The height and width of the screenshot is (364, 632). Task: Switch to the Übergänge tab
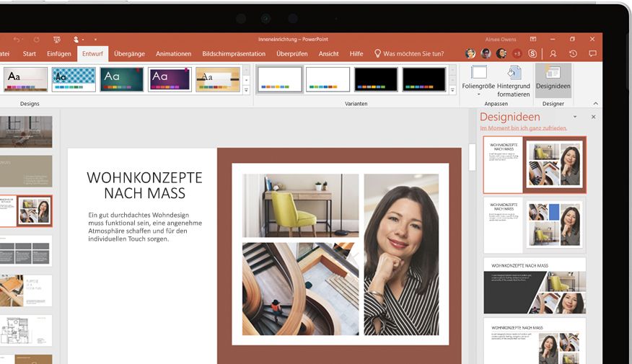pos(129,53)
